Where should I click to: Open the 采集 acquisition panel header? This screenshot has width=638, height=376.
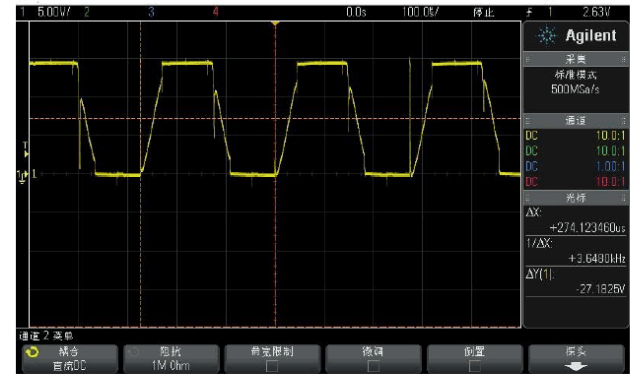coord(575,59)
